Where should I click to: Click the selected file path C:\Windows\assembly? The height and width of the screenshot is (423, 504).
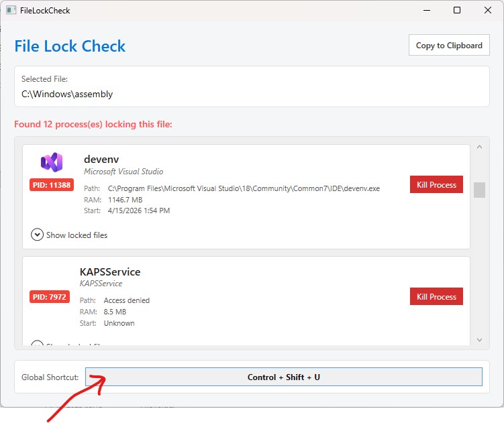click(67, 95)
